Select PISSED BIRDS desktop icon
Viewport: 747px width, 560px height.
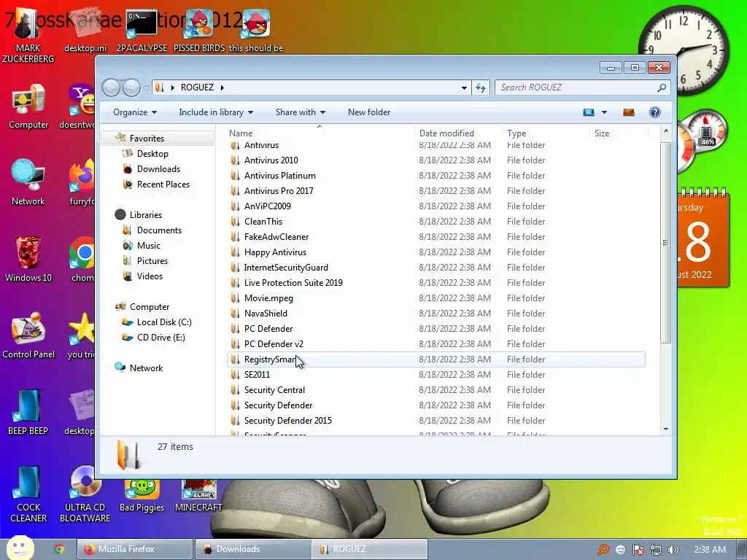(x=199, y=31)
